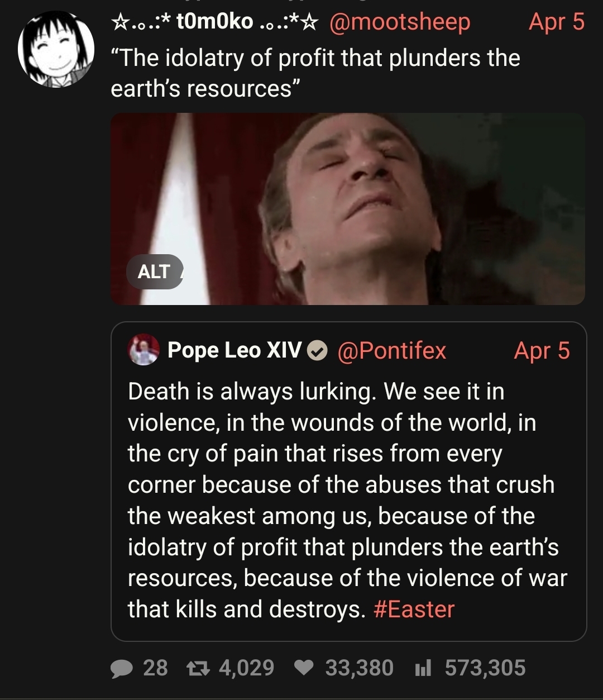Open the Apr 5 timestamp on the quoted post
This screenshot has width=603, height=700.
542,351
